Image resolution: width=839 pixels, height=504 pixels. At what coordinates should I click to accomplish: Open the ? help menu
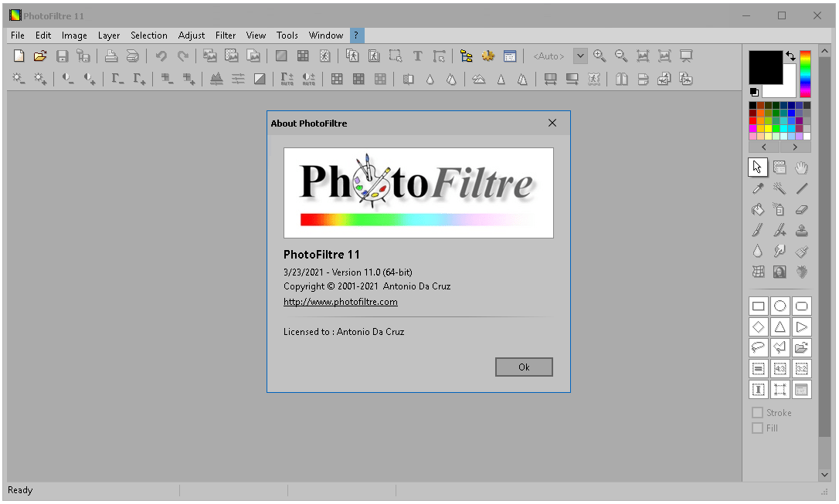click(x=356, y=36)
